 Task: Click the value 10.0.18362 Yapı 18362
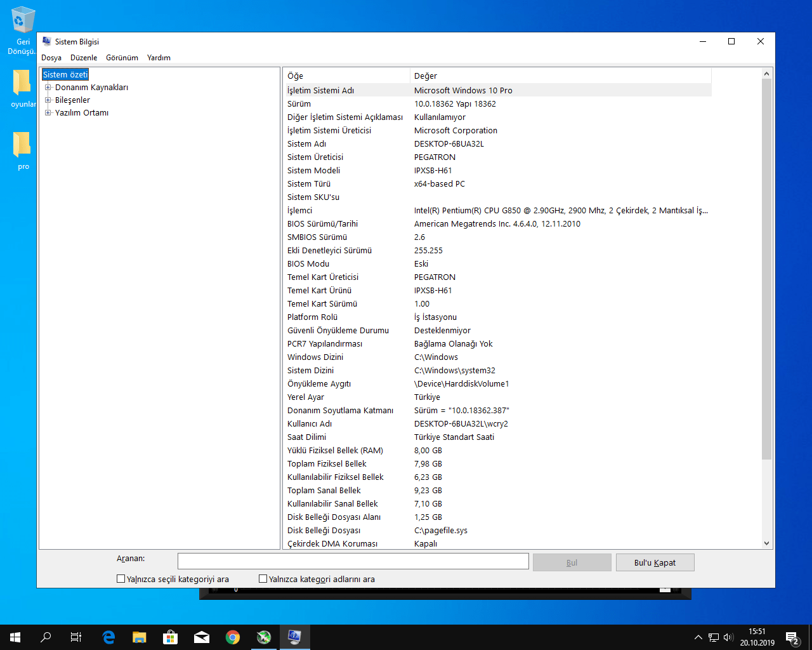[x=455, y=103]
